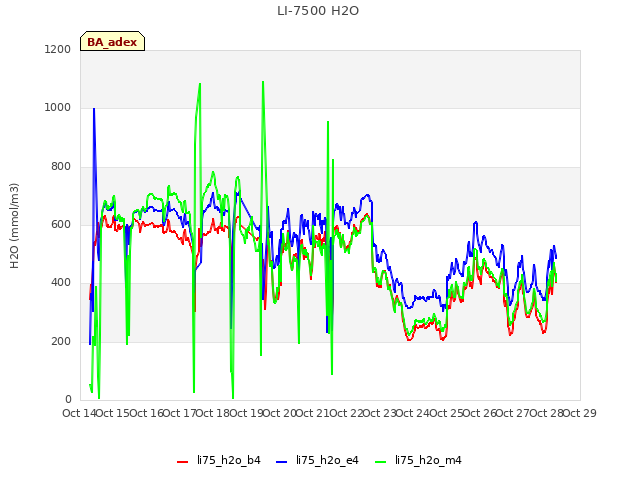Screen dimensions: 640x480
Task: Click the 400 y-axis tick label
Action: click(x=61, y=282)
